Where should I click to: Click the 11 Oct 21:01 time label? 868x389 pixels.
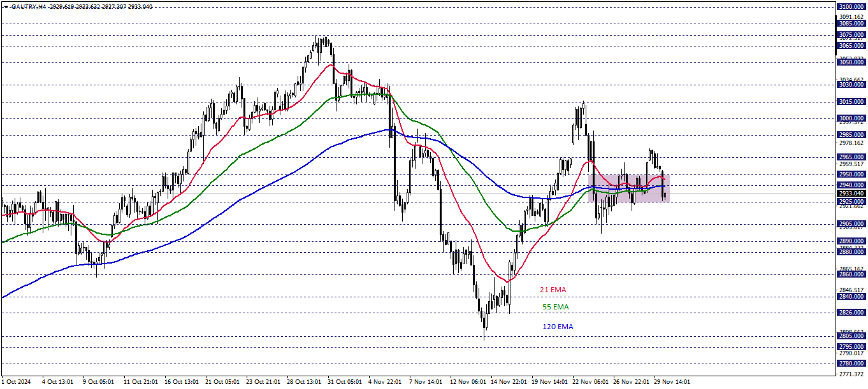point(141,382)
